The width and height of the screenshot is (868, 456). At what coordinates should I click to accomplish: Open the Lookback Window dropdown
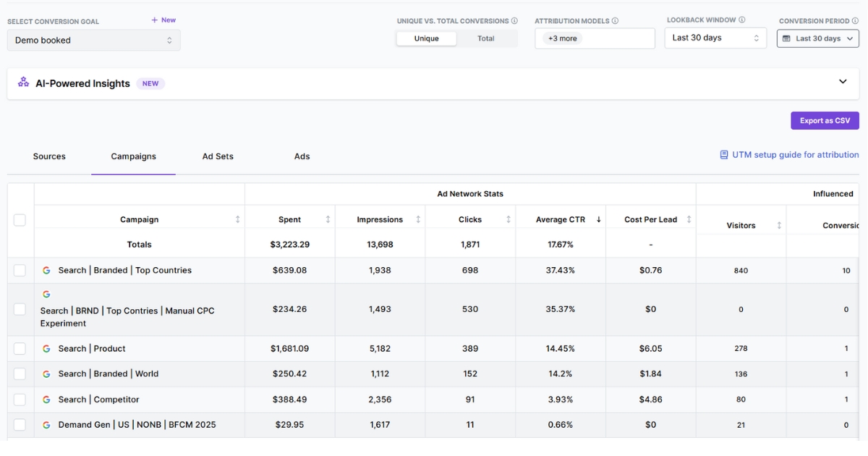coord(715,38)
